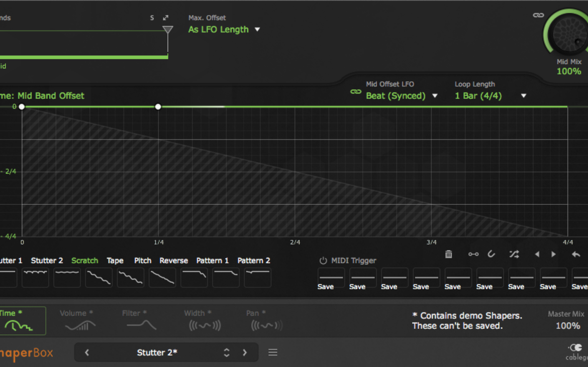Viewport: 588px width, 367px height.
Task: Click the trash icon to delete wave
Action: tap(448, 255)
